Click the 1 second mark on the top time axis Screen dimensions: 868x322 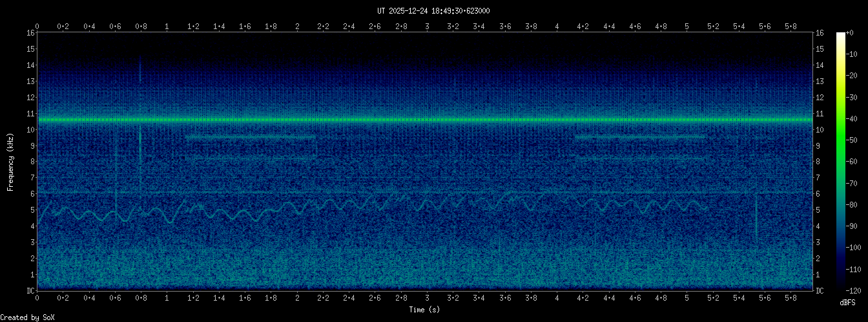point(167,27)
